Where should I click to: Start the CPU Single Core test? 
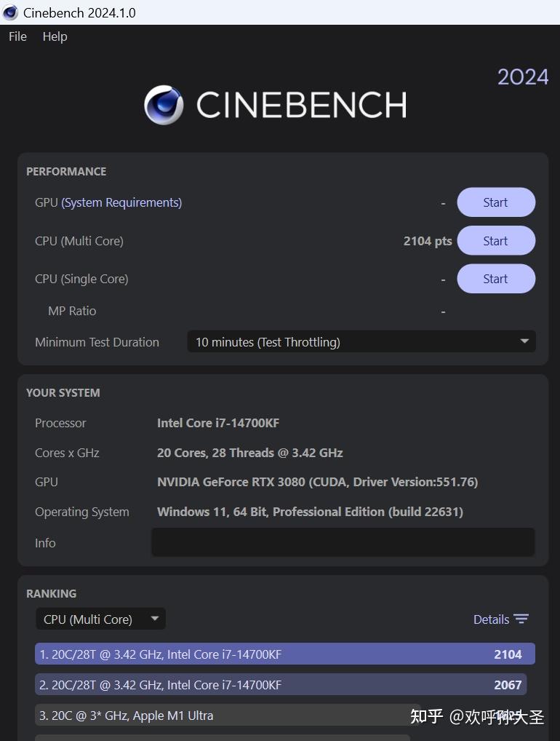pos(495,279)
